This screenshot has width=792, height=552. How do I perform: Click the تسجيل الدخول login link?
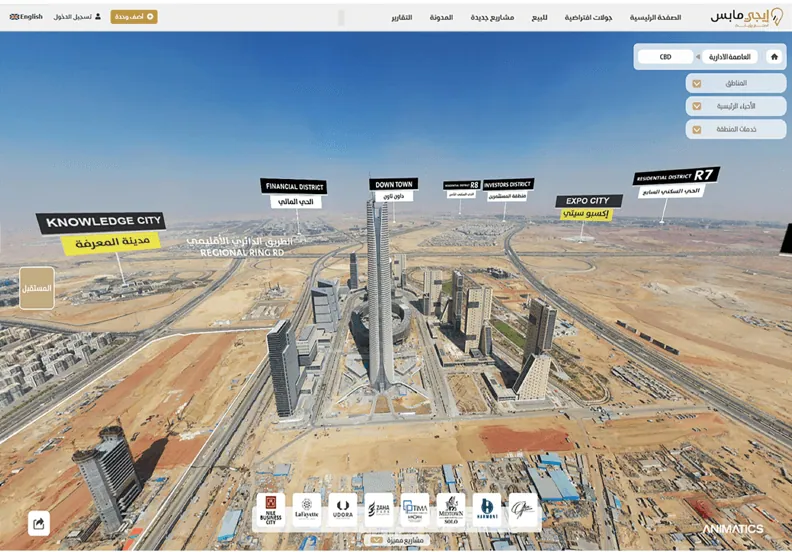(77, 17)
